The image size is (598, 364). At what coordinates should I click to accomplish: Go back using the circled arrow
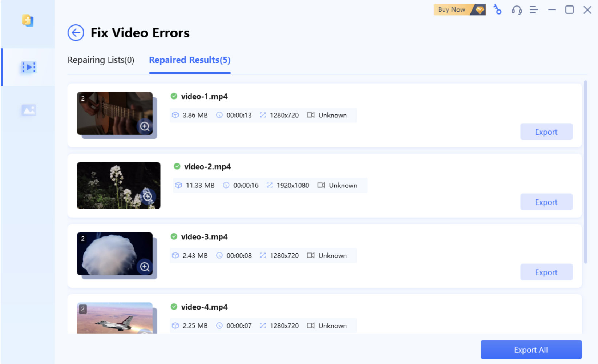click(76, 33)
